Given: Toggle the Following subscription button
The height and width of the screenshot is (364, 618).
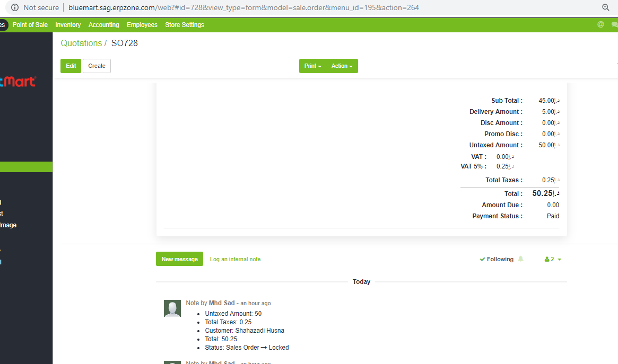Looking at the screenshot, I should (497, 259).
